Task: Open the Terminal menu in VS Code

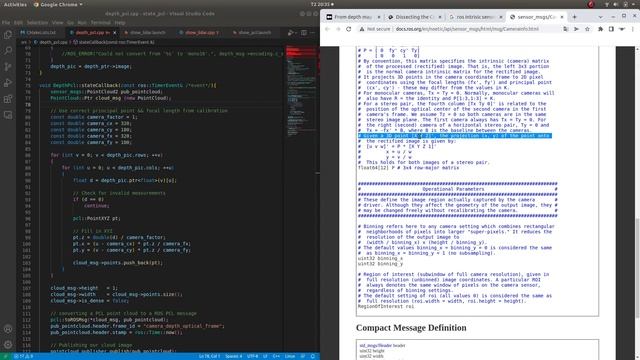Action: pos(100,23)
